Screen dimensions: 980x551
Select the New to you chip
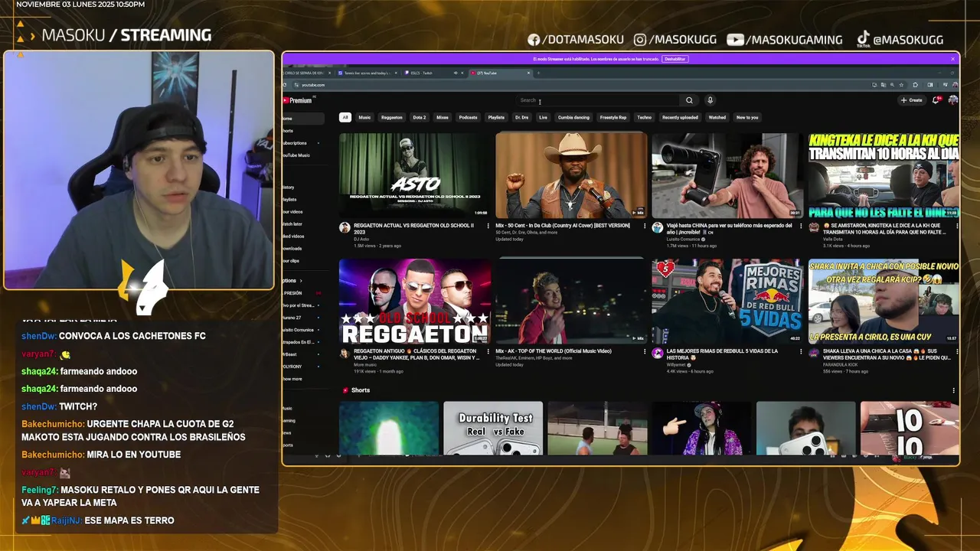pyautogui.click(x=747, y=117)
